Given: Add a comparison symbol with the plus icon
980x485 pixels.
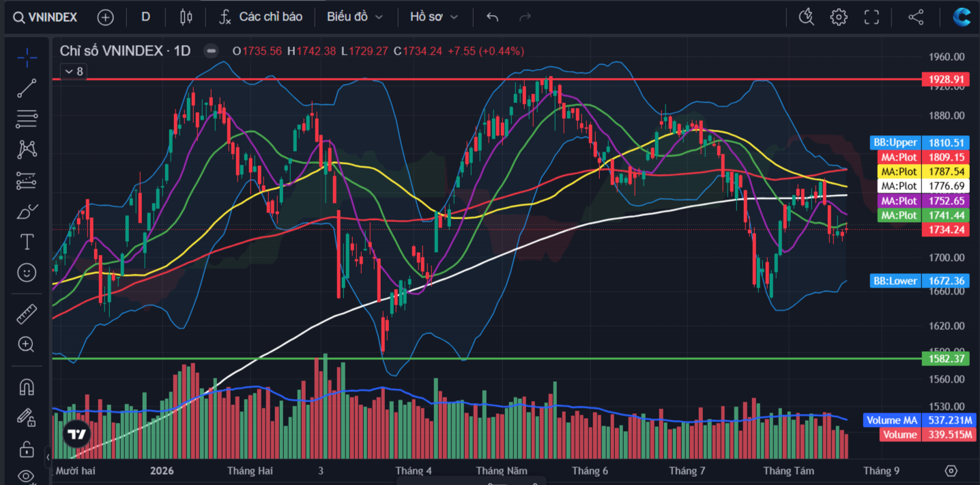Looking at the screenshot, I should point(105,17).
